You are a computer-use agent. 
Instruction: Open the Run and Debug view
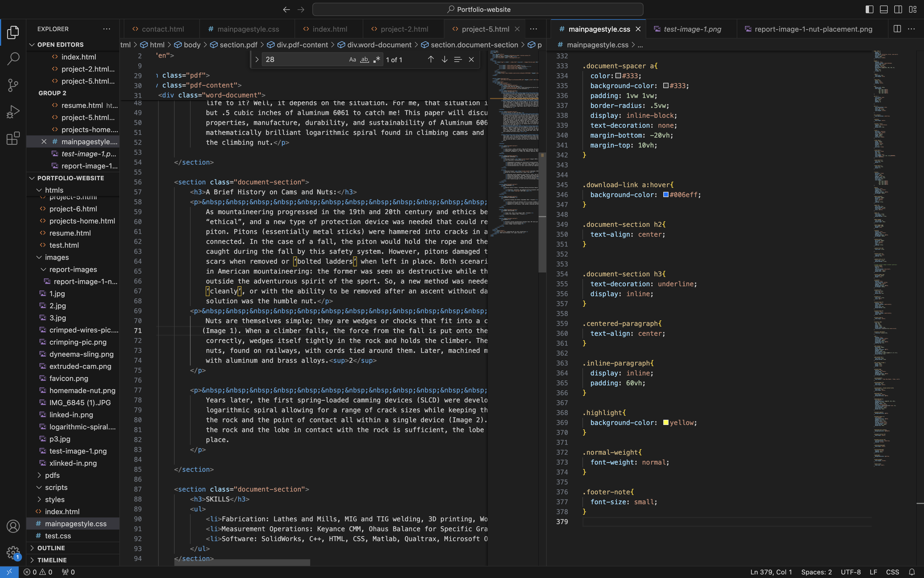tap(13, 112)
